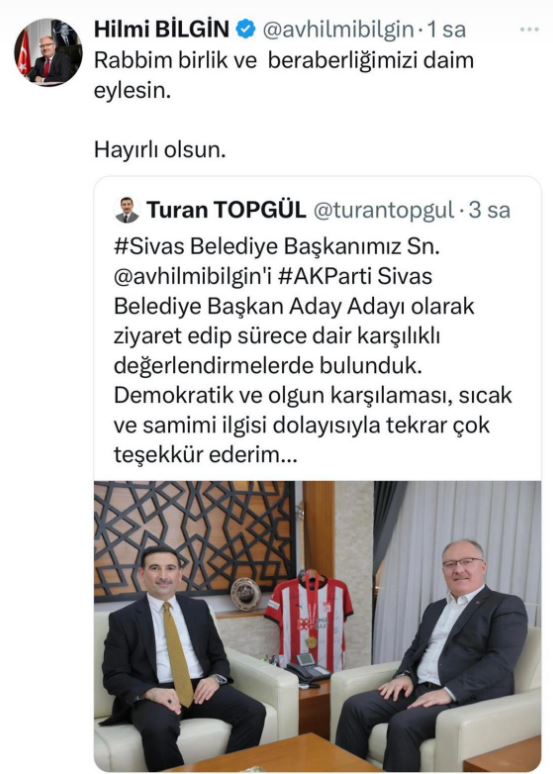Viewport: 553px width, 774px height.
Task: Open the 3 sa quoted tweet timestamp
Action: coord(489,210)
